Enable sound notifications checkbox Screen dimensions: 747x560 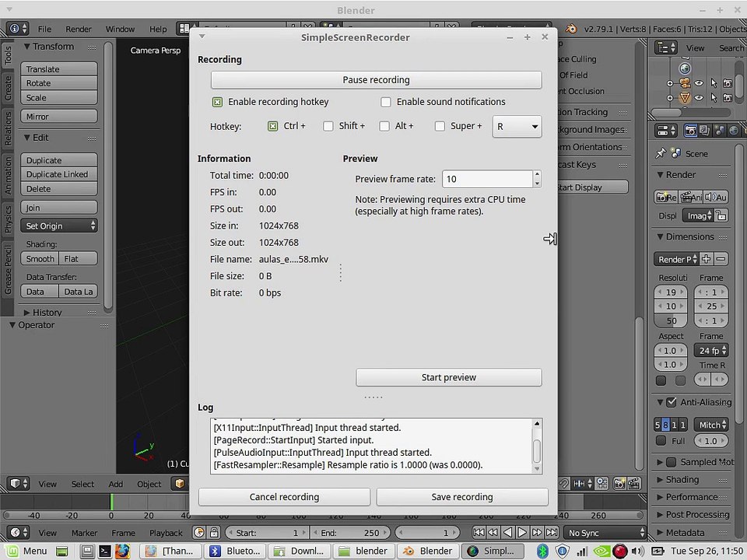click(386, 102)
